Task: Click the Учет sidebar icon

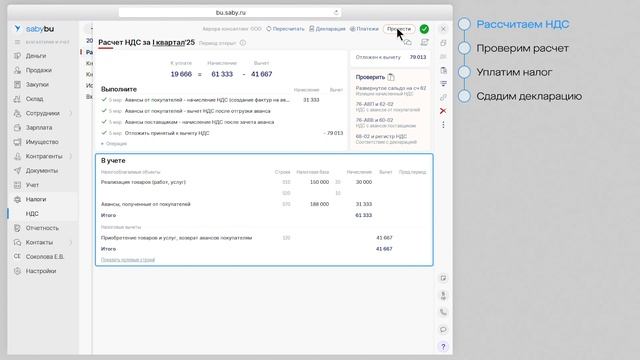Action: 17,185
